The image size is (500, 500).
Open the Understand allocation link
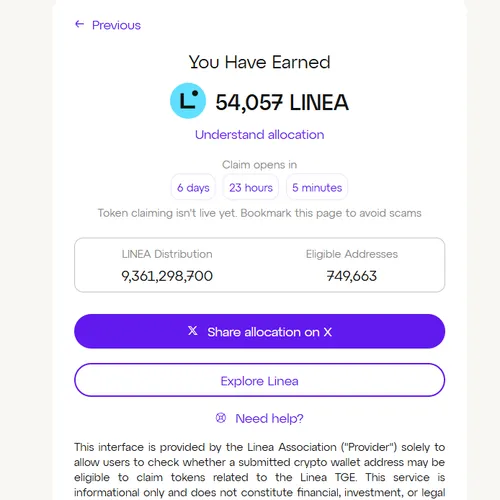pyautogui.click(x=259, y=135)
